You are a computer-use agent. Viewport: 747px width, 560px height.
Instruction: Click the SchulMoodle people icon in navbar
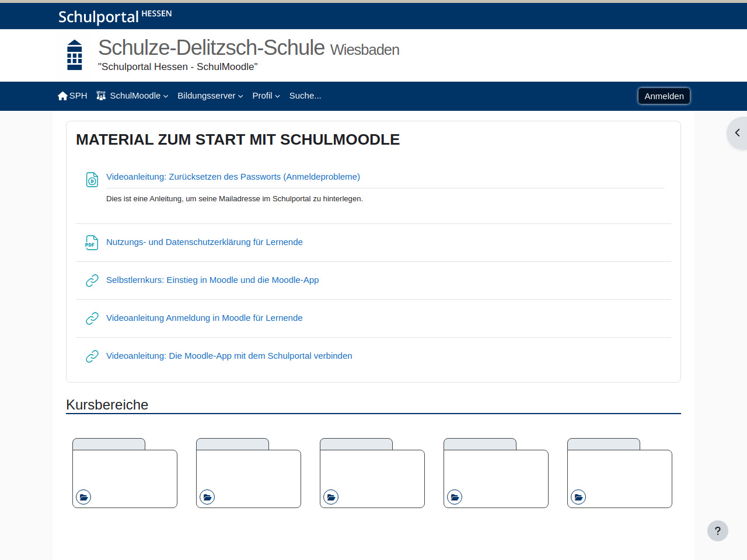click(101, 96)
